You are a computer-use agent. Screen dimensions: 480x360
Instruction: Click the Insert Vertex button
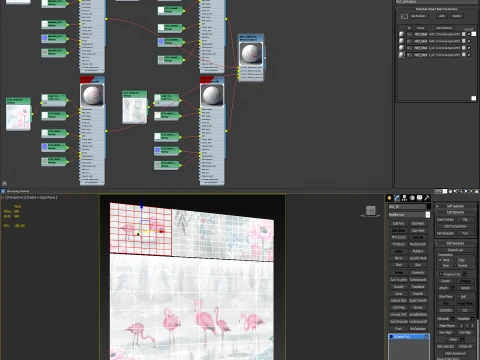pos(445,220)
